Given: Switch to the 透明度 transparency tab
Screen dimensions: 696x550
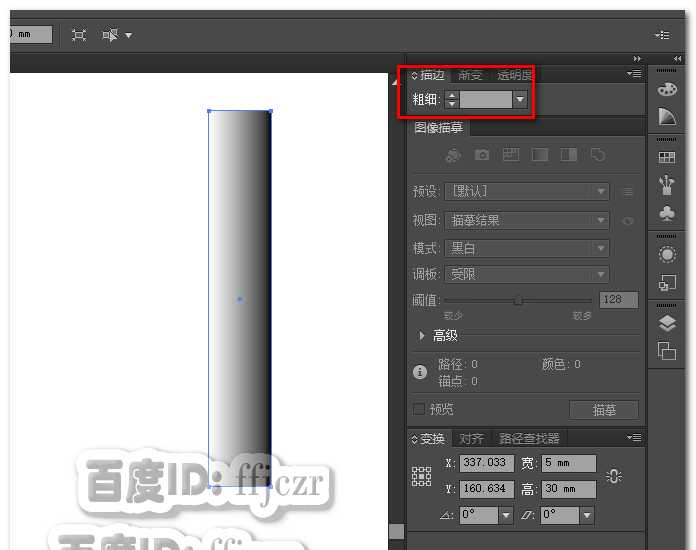Looking at the screenshot, I should coord(514,75).
